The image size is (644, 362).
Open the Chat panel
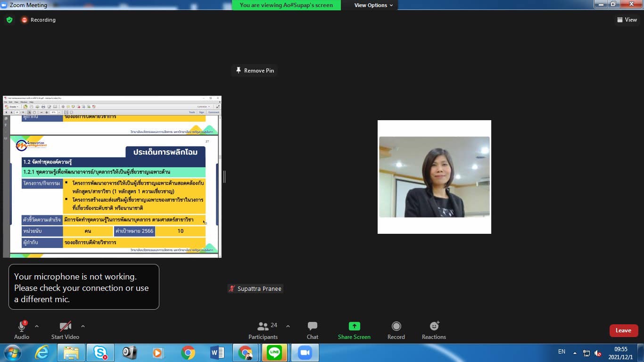click(312, 326)
